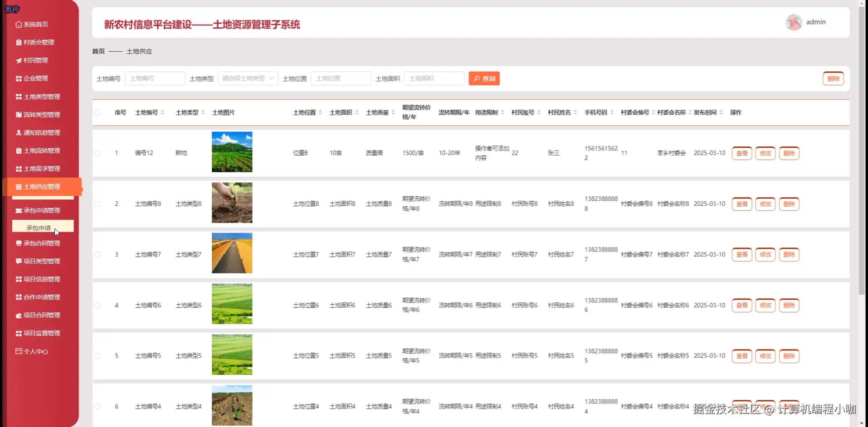Open 土地类型管理 menu item
The width and height of the screenshot is (868, 427).
tap(38, 97)
